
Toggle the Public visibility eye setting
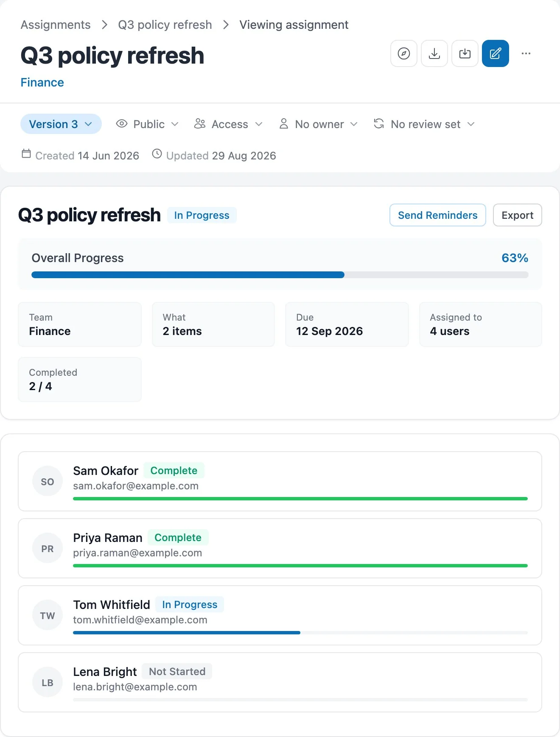[x=147, y=124]
